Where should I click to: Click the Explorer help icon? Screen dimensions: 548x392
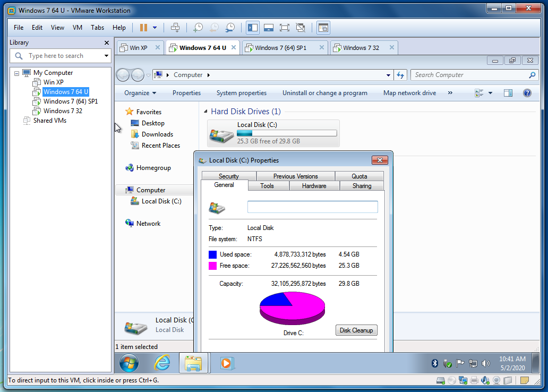(527, 93)
